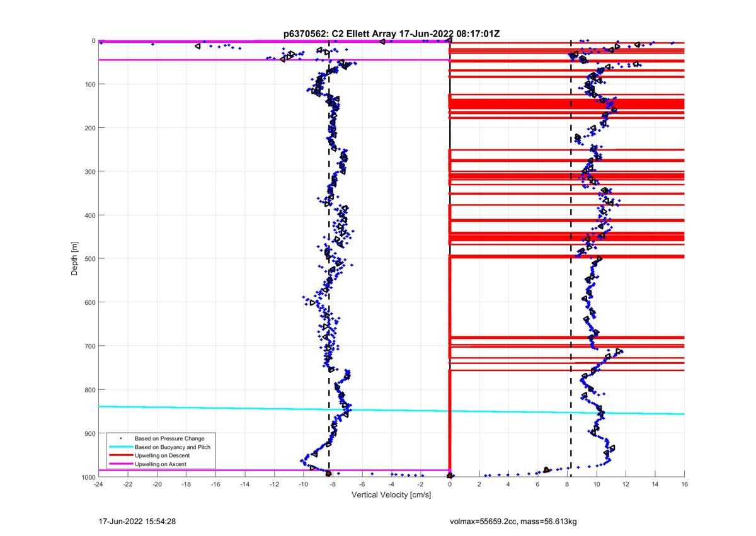Click legend entry "Upwelling on Ascent"
This screenshot has height=536, width=756.
(161, 464)
